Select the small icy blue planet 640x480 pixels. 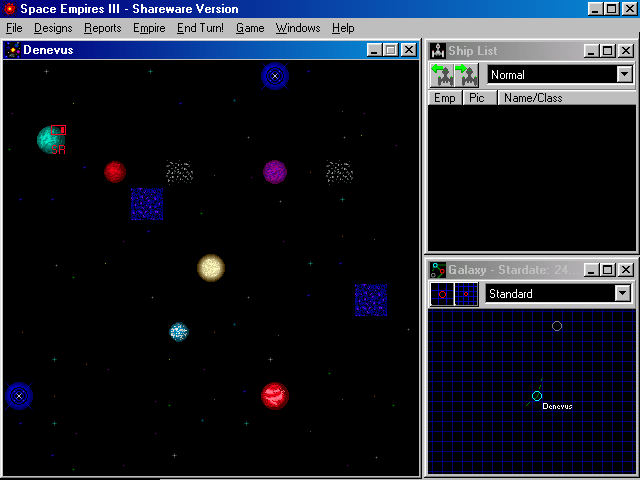tap(179, 332)
